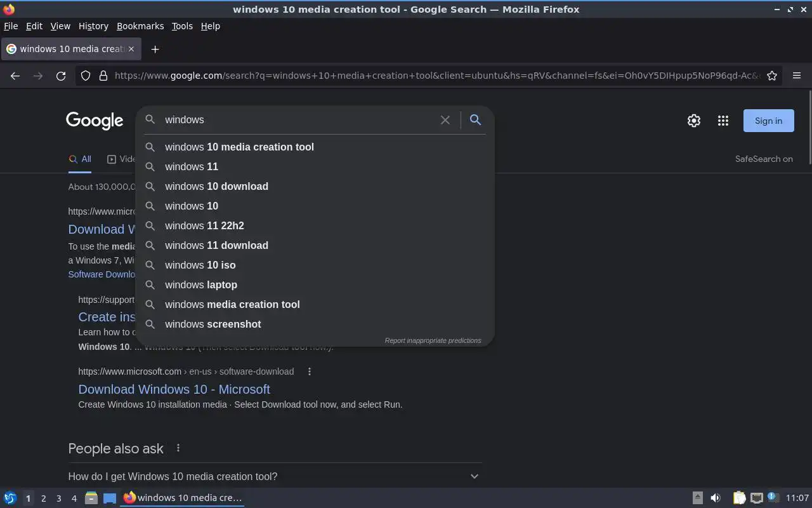Open the History menu

pos(93,26)
